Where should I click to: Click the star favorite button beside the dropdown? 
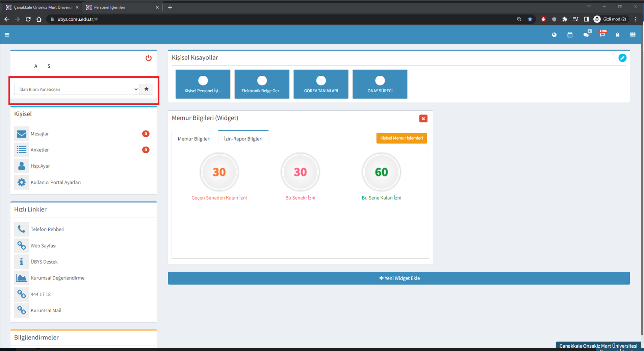pos(146,89)
